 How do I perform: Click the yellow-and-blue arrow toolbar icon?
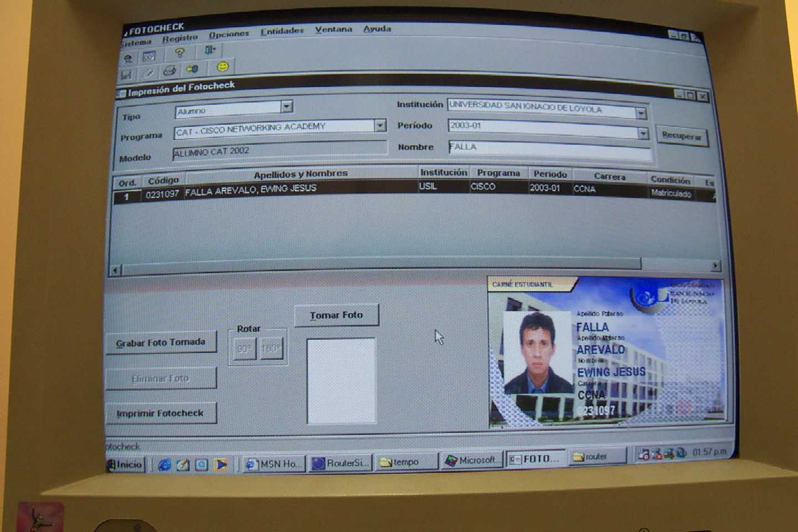192,69
